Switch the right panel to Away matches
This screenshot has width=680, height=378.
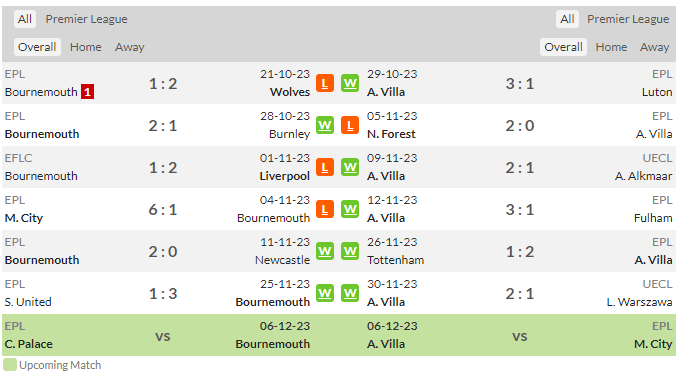(x=654, y=47)
